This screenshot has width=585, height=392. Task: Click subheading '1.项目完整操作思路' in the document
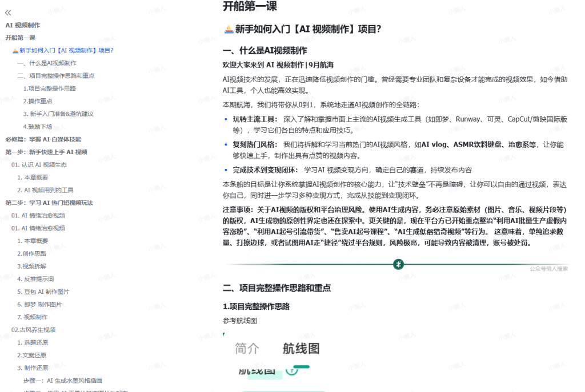(x=256, y=306)
